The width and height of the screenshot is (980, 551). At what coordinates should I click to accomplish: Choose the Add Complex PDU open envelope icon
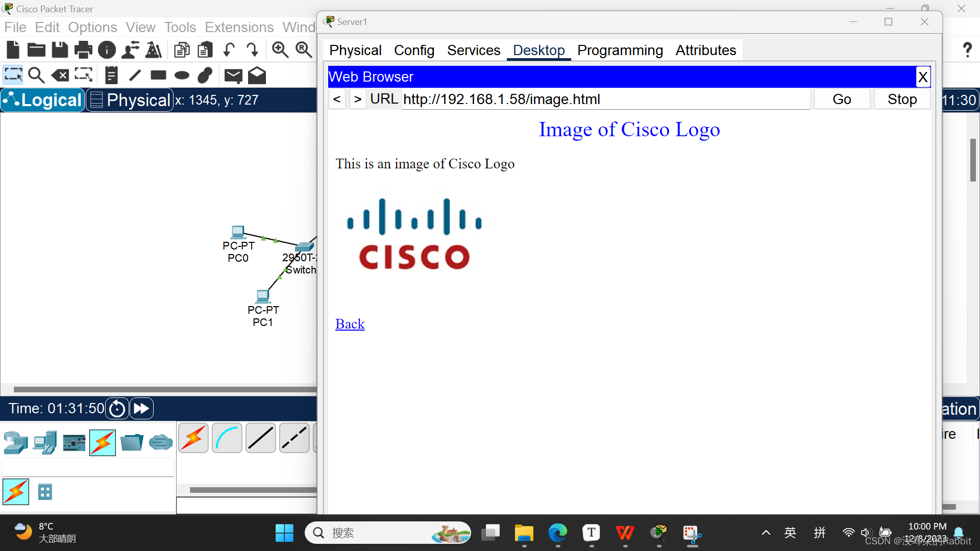coord(257,75)
